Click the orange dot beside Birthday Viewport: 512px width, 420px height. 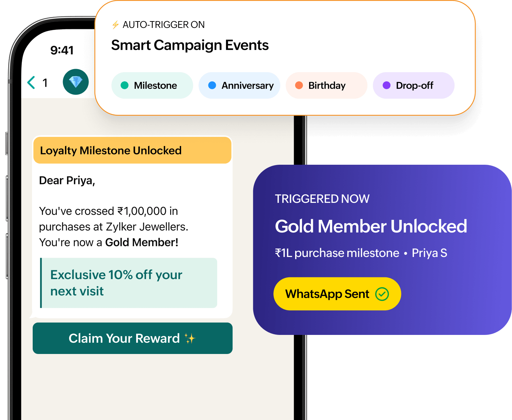tap(299, 85)
